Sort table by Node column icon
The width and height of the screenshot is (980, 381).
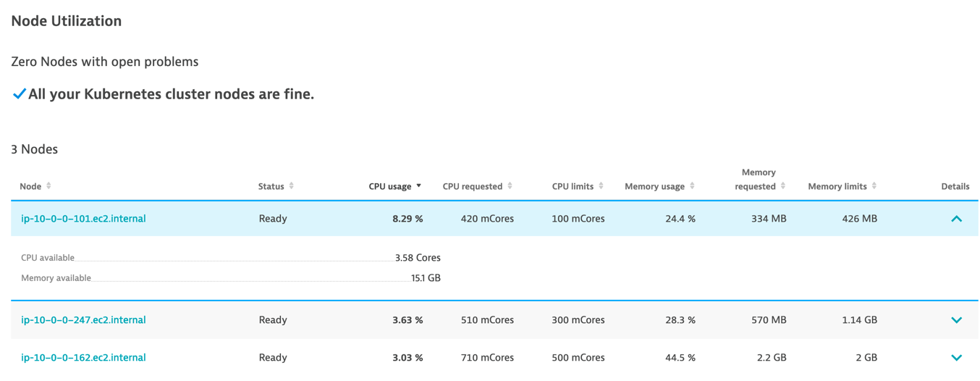48,186
